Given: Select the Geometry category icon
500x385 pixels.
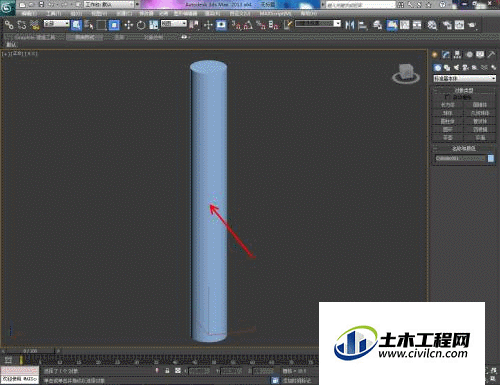Looking at the screenshot, I should (437, 68).
